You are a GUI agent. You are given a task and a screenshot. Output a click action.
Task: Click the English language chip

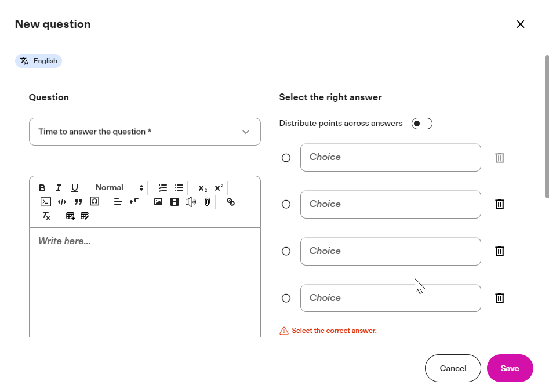click(x=38, y=61)
